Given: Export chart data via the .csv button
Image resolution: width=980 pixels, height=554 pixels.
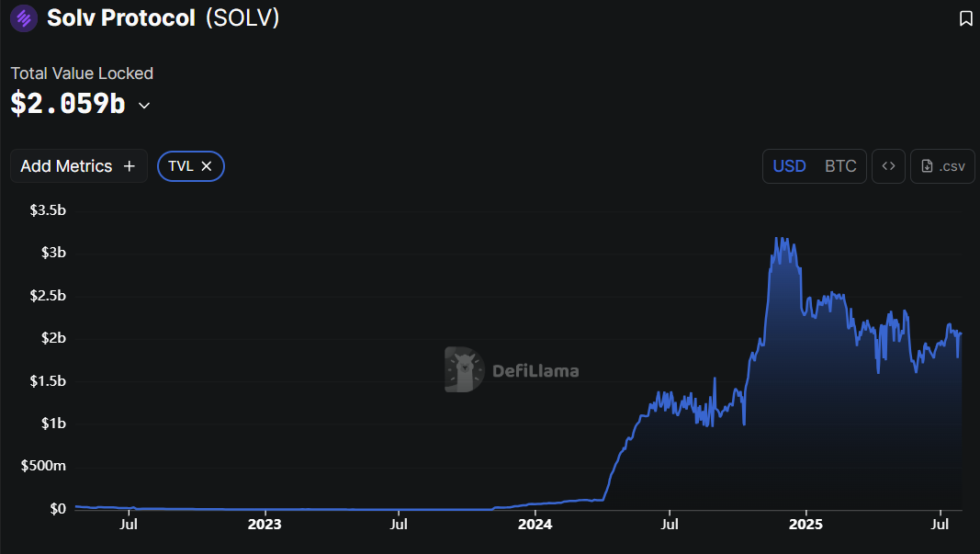Looking at the screenshot, I should [942, 166].
